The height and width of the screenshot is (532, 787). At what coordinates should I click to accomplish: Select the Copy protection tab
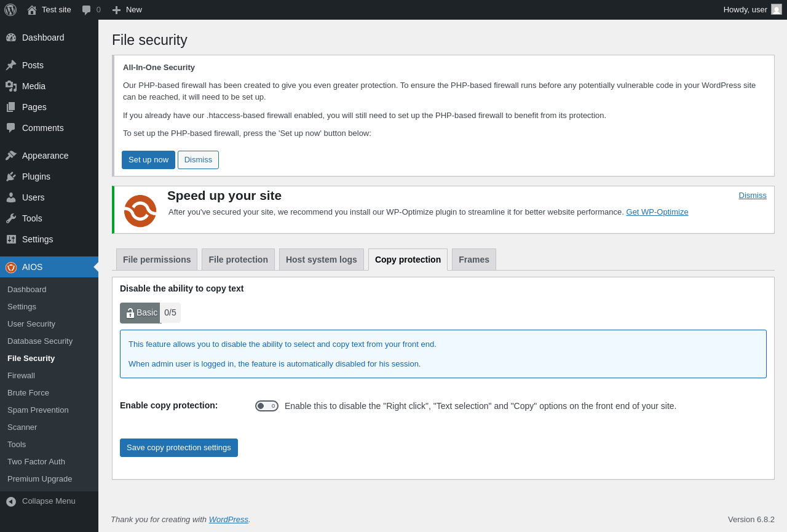[408, 260]
